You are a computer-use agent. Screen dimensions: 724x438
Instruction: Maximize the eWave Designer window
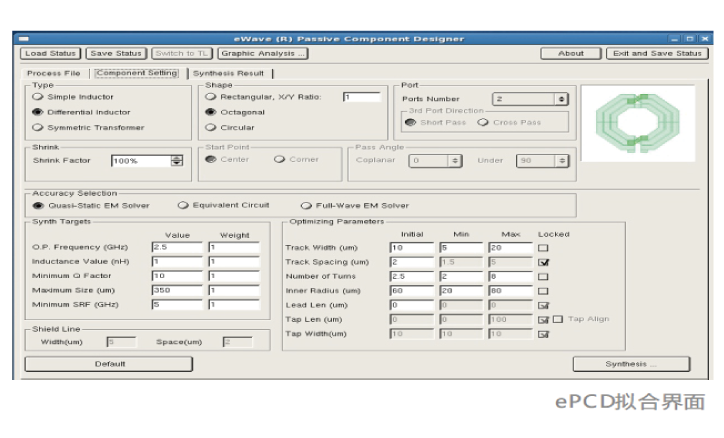point(690,39)
